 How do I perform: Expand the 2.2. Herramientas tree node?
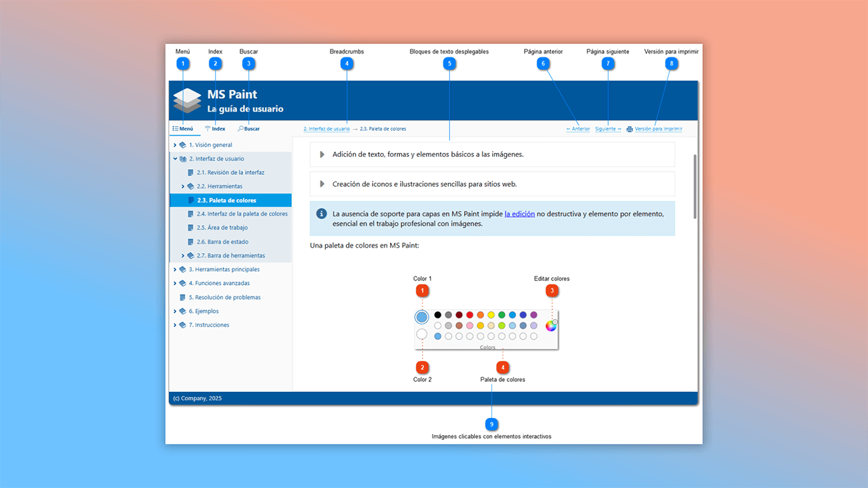click(x=183, y=186)
